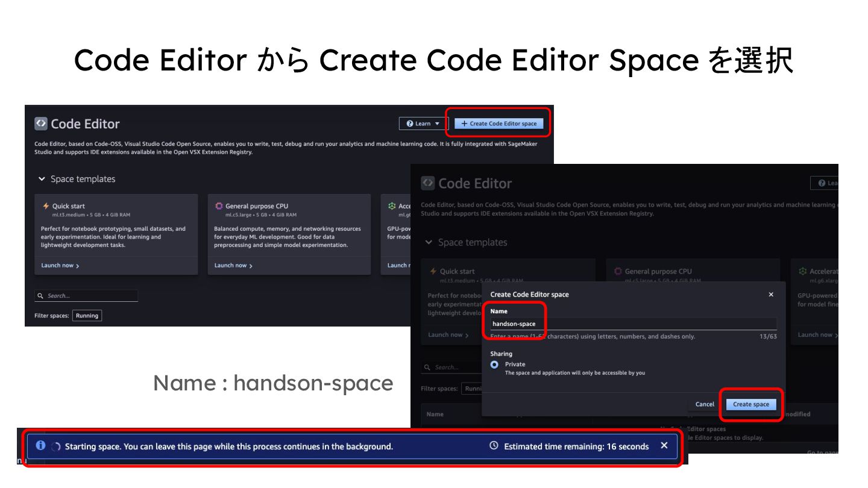868x488 pixels.
Task: Launch now under General purpose CPU template
Action: pos(233,265)
